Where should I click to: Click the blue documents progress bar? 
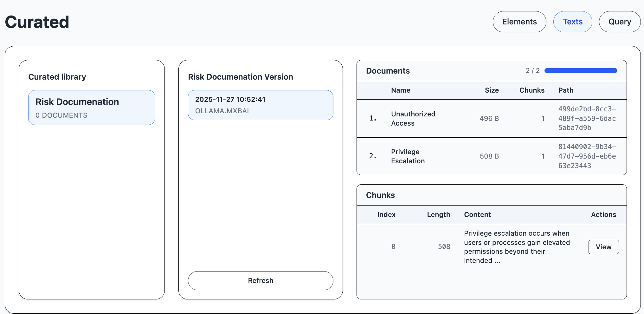point(580,71)
